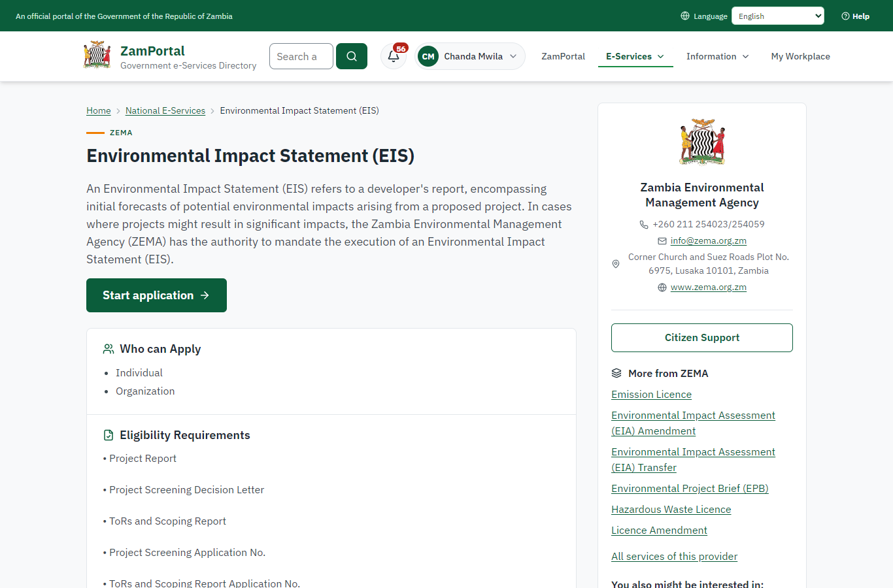Click the phone number +260 211 254023/254059

tap(709, 224)
